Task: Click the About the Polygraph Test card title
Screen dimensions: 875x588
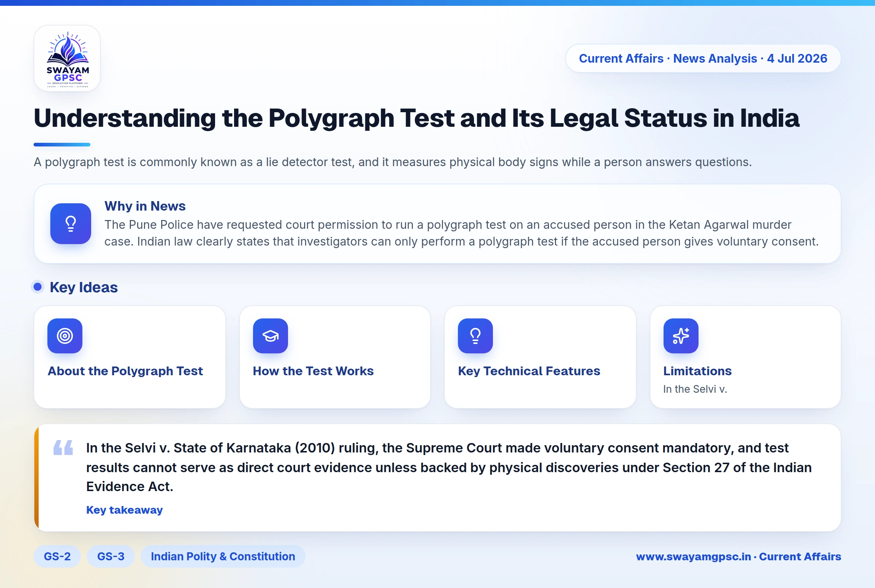Action: 125,371
